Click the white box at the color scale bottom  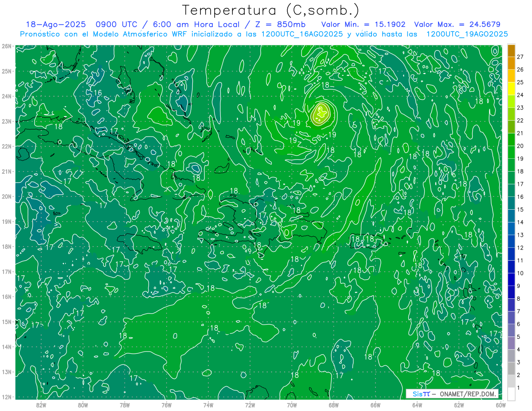coord(511,394)
